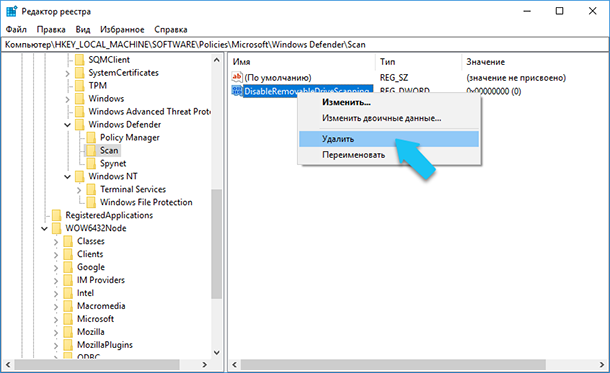Viewport: 610px width, 373px height.
Task: Expand the Classes tree node
Action: [x=56, y=242]
